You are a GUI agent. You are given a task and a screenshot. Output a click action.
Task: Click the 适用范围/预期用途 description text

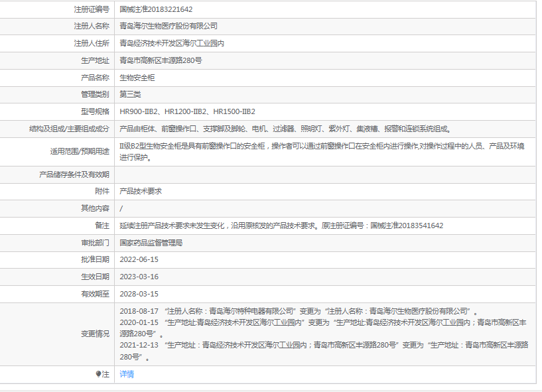point(321,146)
